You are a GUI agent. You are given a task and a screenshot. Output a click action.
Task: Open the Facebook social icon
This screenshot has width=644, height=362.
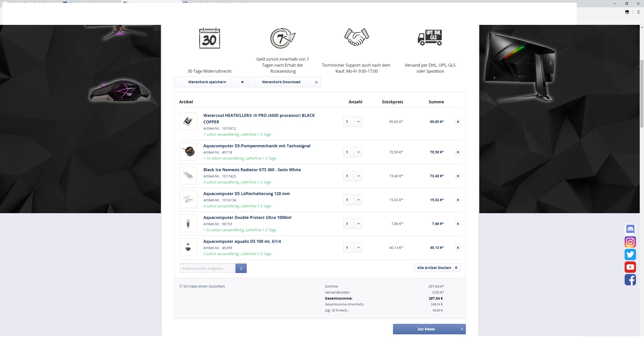(630, 280)
